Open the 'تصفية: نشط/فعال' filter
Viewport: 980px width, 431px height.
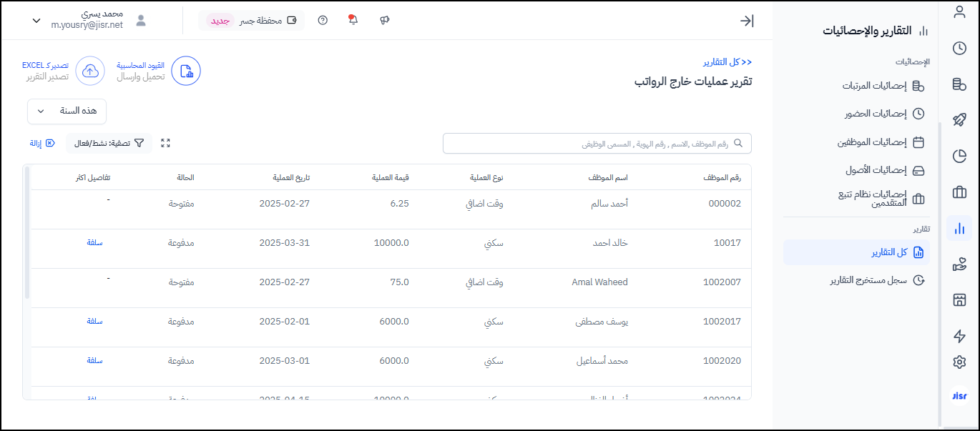[x=109, y=143]
